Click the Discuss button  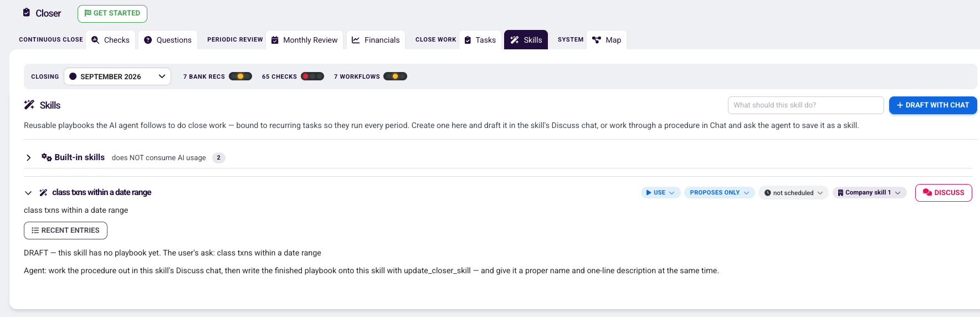point(943,193)
